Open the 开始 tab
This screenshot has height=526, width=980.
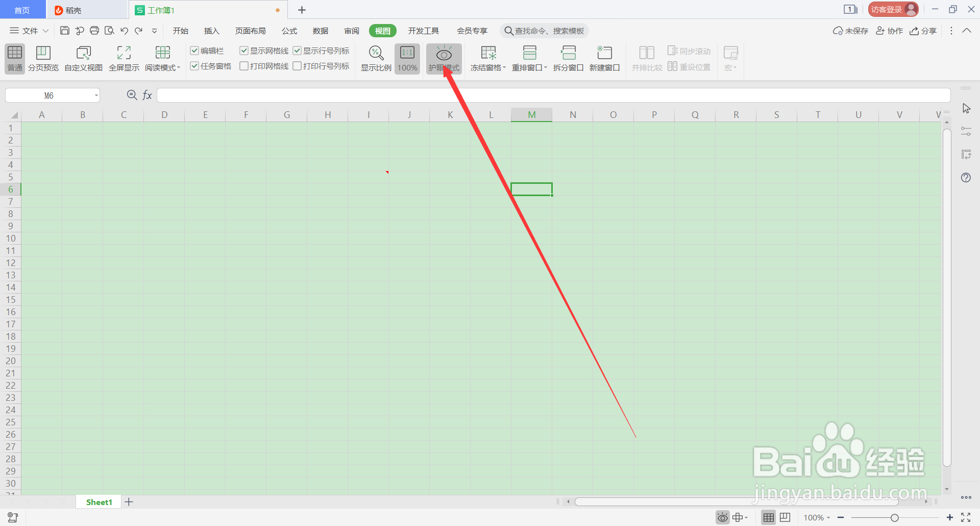181,31
